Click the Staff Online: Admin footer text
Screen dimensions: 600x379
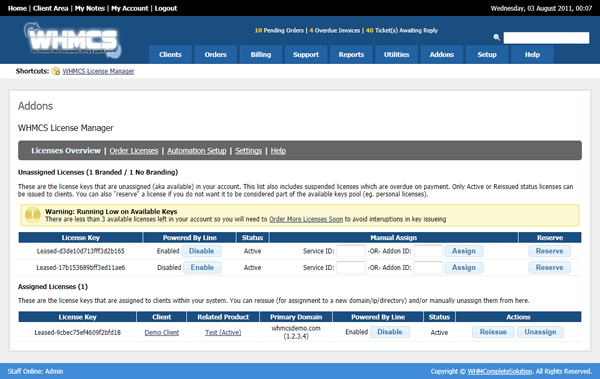(x=35, y=371)
